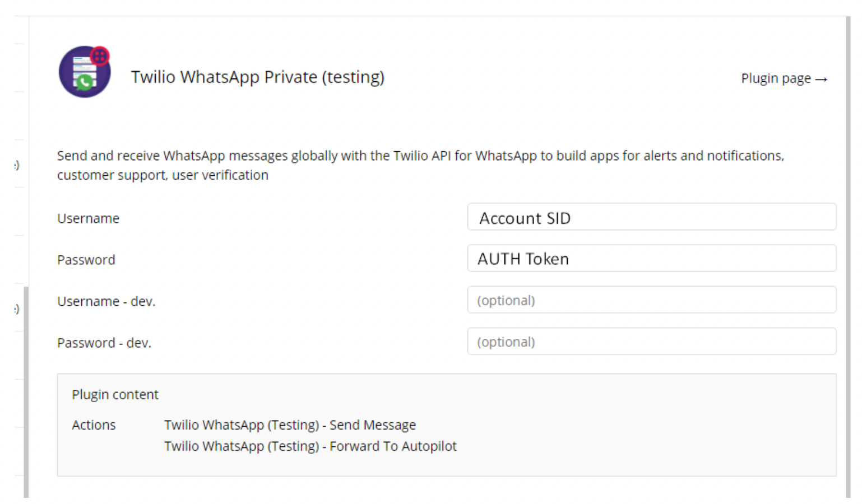Open the Plugin page link
The height and width of the screenshot is (504, 862).
tap(784, 78)
